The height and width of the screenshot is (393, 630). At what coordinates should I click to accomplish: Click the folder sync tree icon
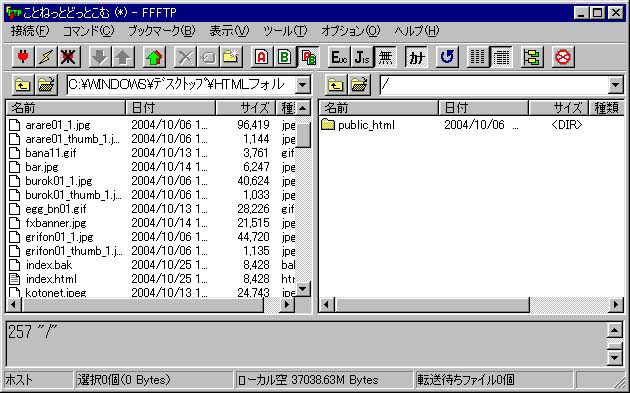[x=532, y=57]
